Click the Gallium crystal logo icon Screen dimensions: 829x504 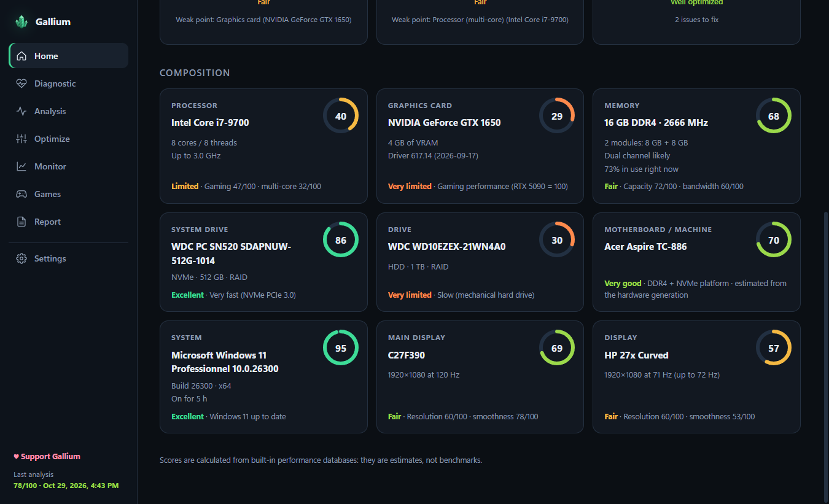click(21, 21)
